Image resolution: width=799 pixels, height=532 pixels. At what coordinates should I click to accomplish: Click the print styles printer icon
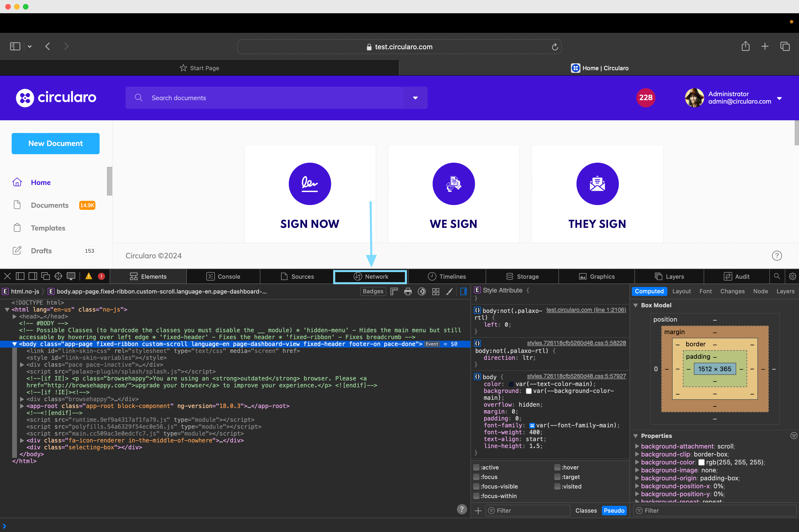[408, 291]
